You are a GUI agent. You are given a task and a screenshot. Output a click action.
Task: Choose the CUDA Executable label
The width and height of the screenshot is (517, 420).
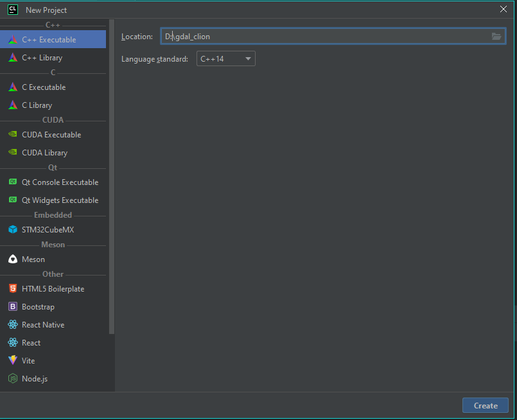coord(51,134)
